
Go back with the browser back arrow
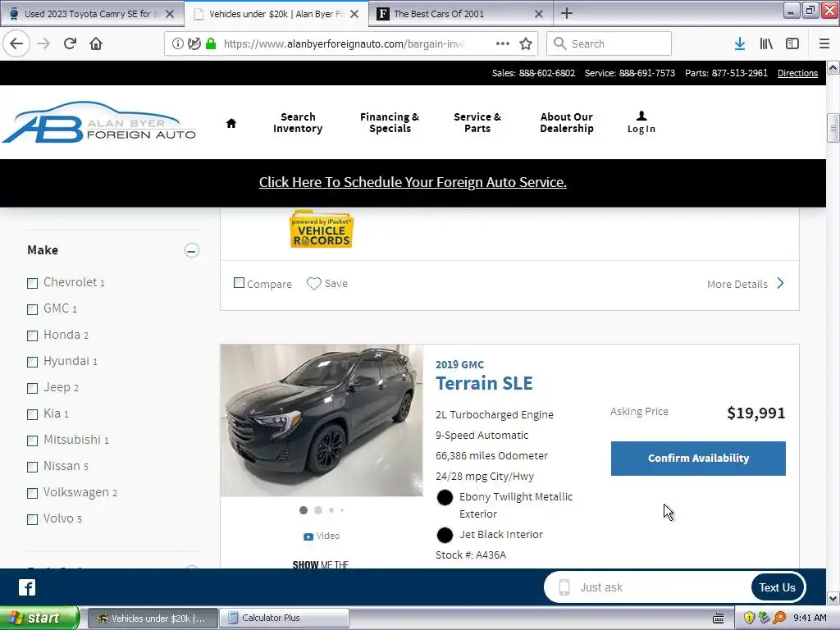(16, 44)
